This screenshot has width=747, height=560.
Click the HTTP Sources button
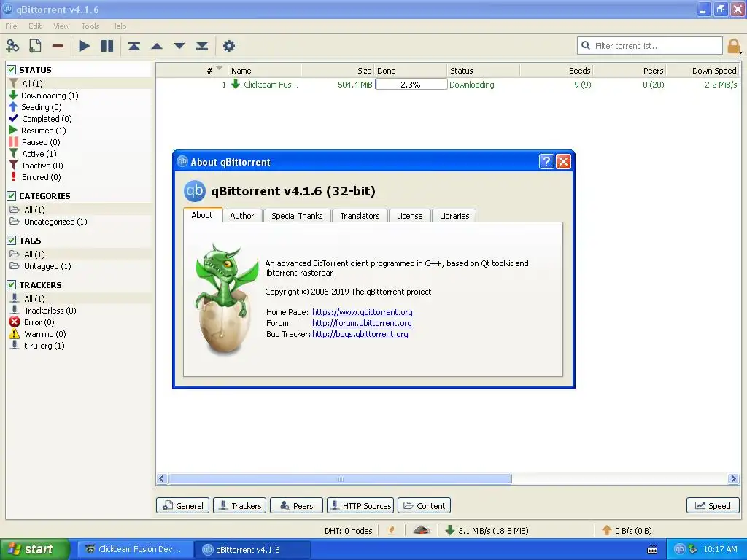click(360, 506)
